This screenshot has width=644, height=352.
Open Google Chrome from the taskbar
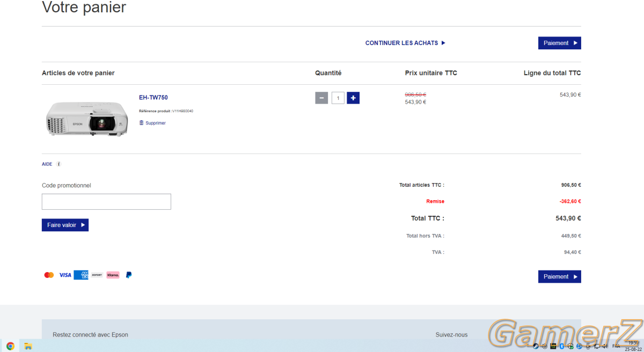pyautogui.click(x=10, y=346)
